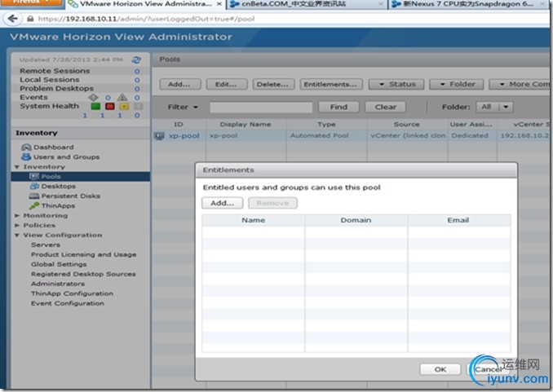The width and height of the screenshot is (553, 392).
Task: Click the Delete... pool button
Action: pyautogui.click(x=273, y=84)
